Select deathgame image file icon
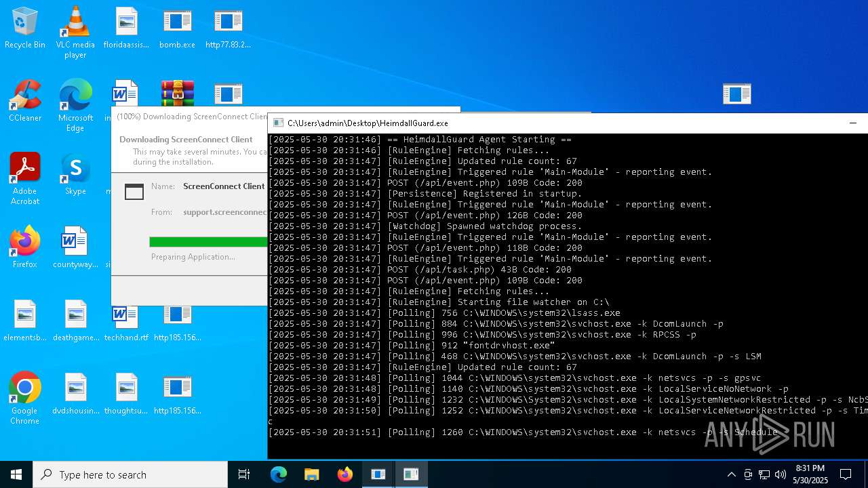Image resolution: width=868 pixels, height=488 pixels. point(75,321)
